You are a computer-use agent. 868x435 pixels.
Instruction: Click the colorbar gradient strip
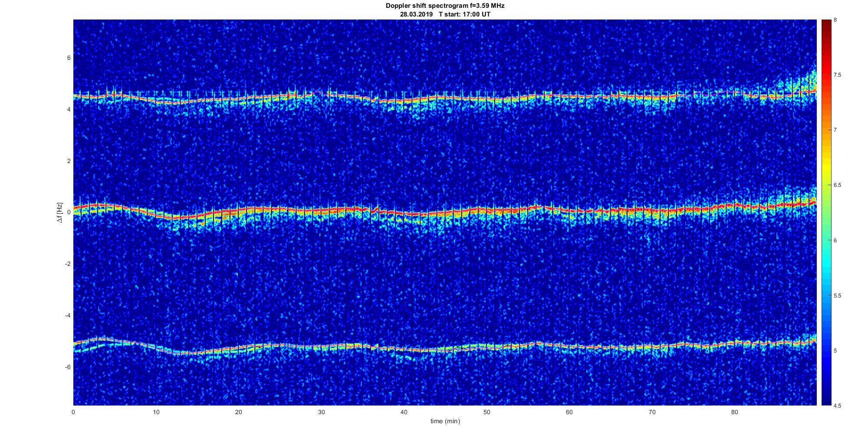826,213
